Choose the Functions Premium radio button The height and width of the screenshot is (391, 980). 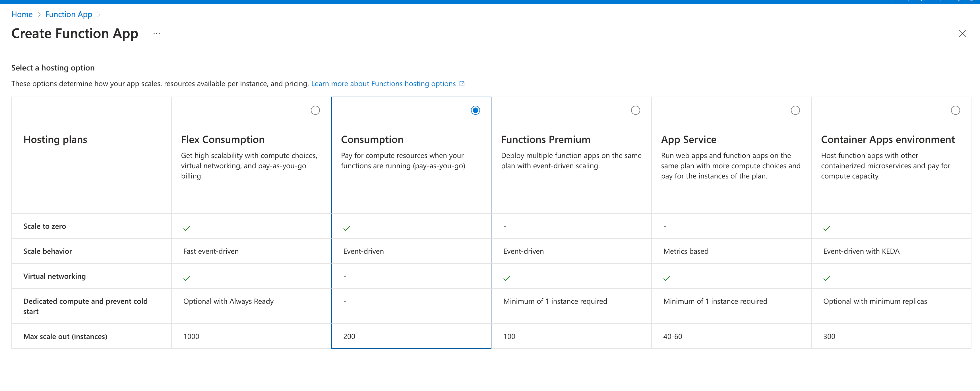(635, 110)
